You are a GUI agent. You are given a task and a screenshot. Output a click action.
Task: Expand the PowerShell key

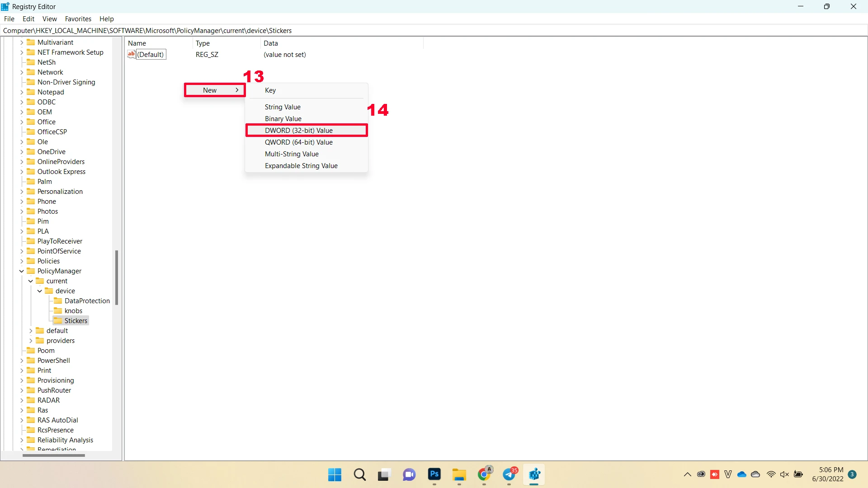tap(21, 361)
